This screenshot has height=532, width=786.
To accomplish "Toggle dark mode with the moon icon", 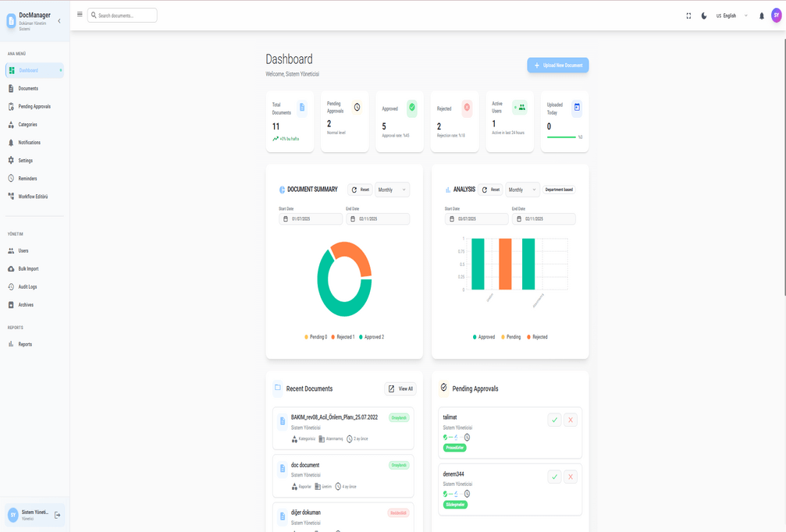I will (x=705, y=15).
